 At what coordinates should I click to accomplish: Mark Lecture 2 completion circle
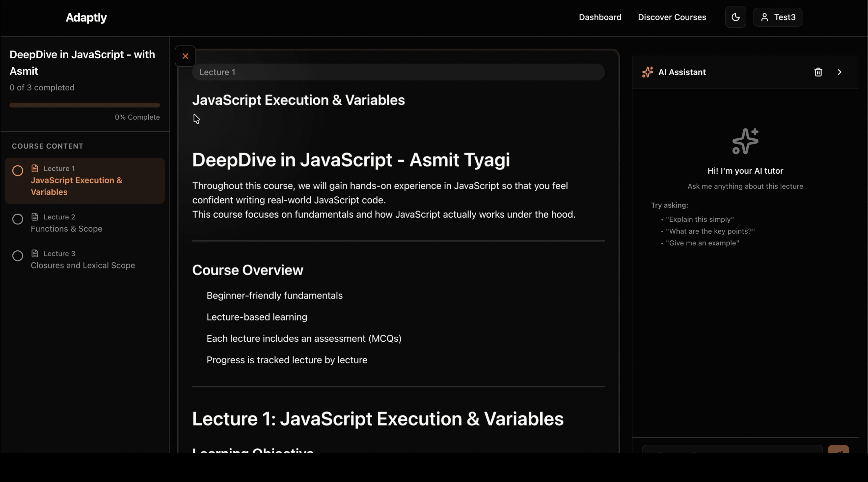point(17,219)
